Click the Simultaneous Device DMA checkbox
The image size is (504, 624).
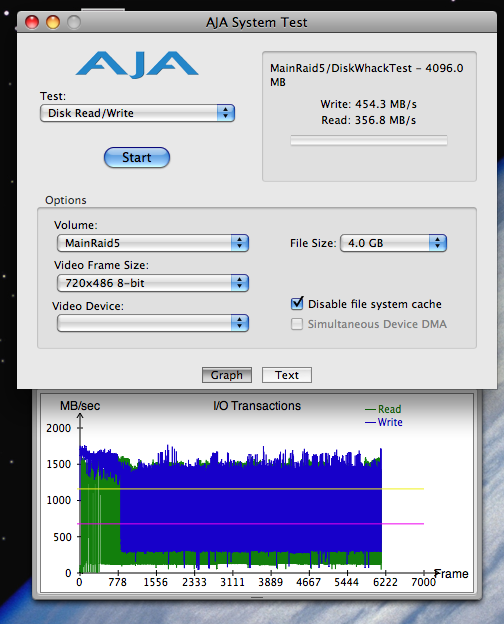click(297, 324)
